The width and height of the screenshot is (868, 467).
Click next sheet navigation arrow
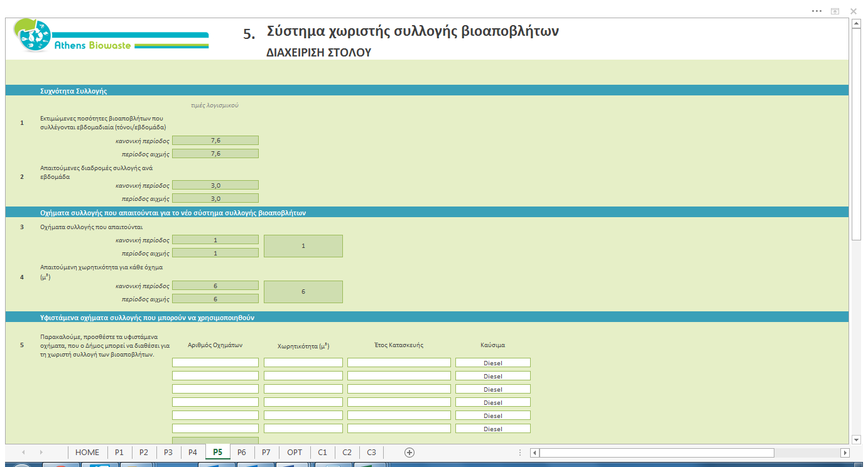(x=41, y=452)
